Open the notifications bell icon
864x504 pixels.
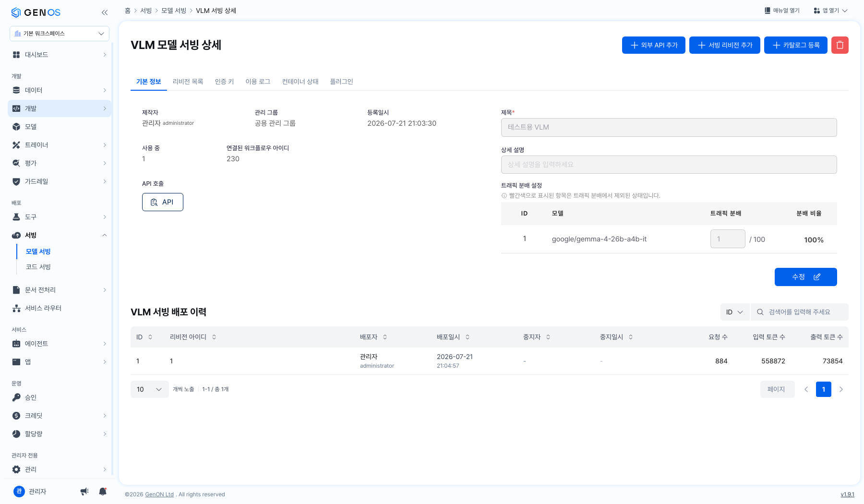click(x=103, y=491)
